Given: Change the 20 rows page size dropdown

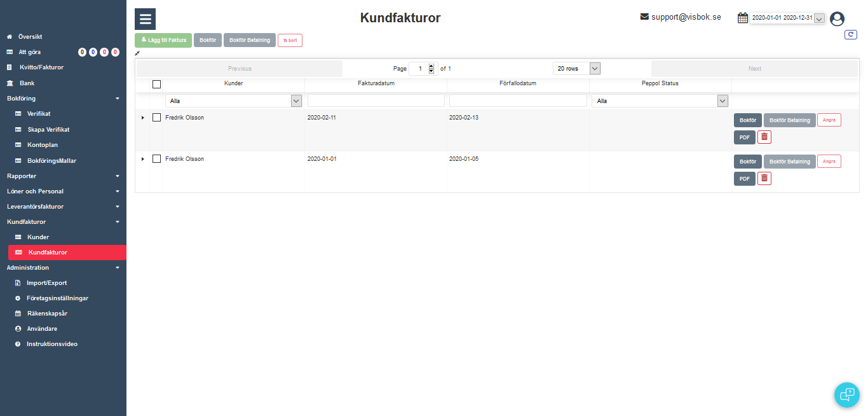Looking at the screenshot, I should (x=576, y=69).
